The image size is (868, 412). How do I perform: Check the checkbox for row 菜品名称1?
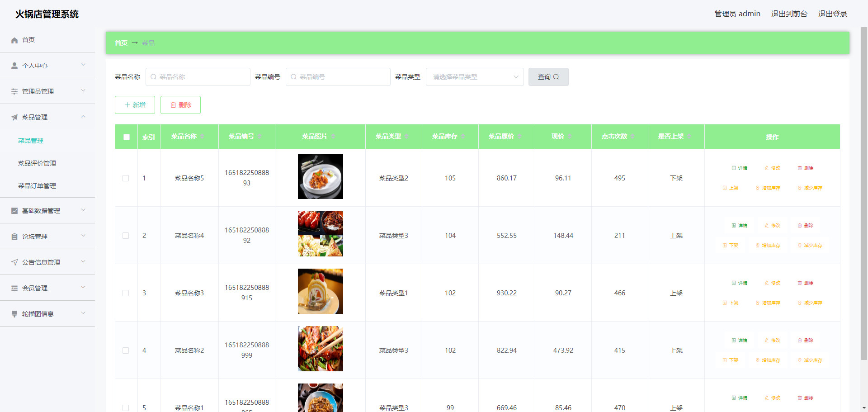126,408
